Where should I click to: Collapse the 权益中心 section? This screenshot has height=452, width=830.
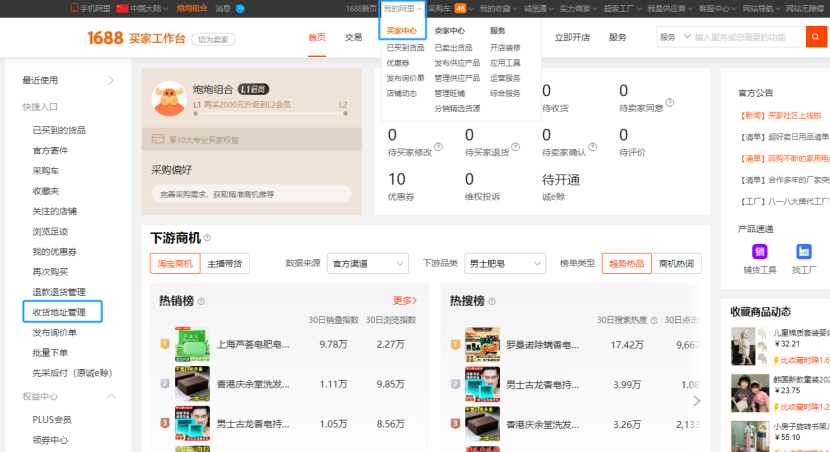[x=111, y=396]
